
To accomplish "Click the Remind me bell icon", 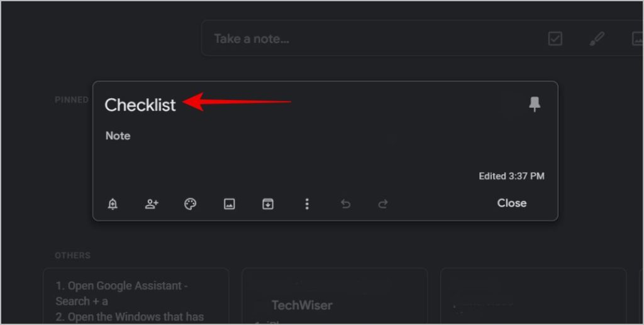I will coord(113,203).
